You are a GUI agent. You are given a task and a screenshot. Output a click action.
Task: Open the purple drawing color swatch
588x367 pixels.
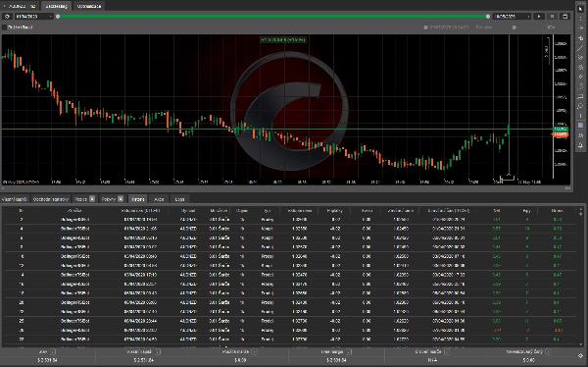[x=580, y=126]
